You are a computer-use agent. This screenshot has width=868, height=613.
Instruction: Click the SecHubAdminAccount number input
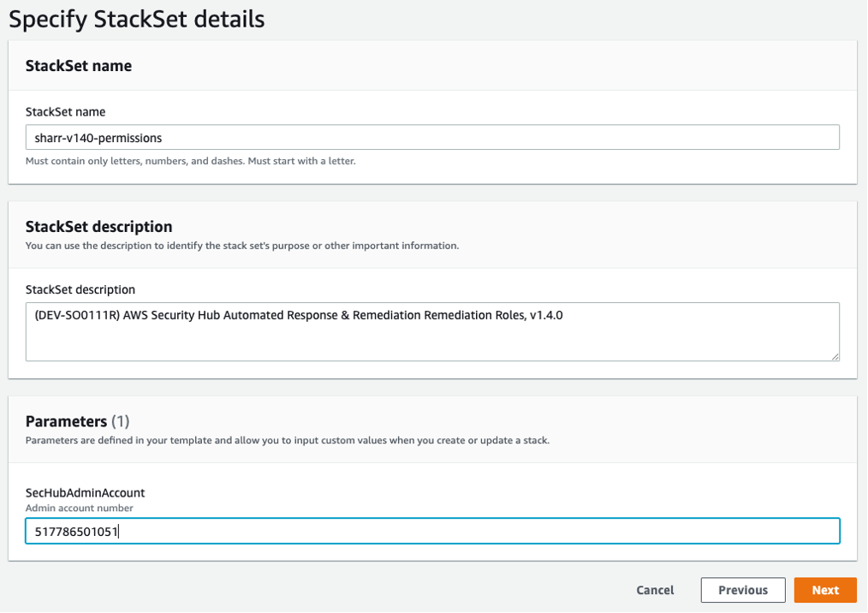431,531
